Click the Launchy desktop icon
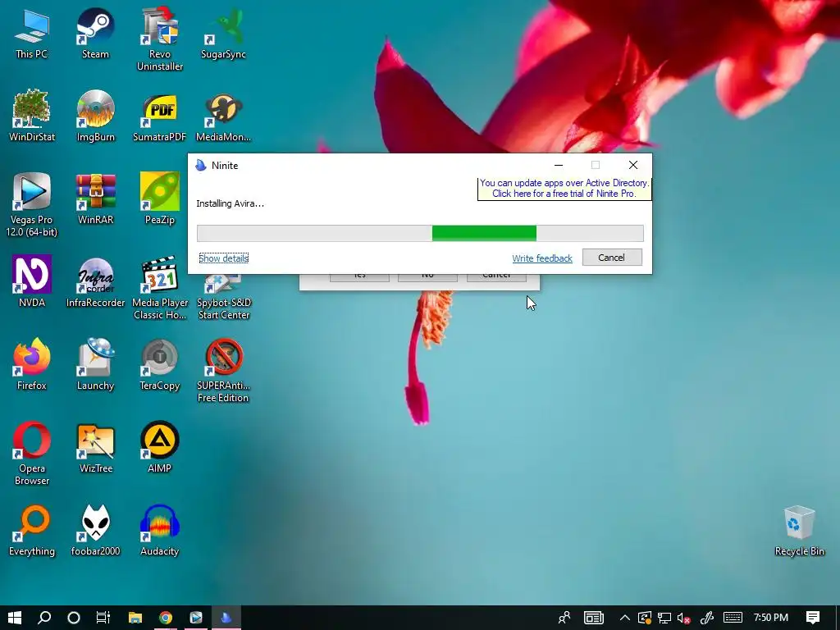 pos(95,364)
